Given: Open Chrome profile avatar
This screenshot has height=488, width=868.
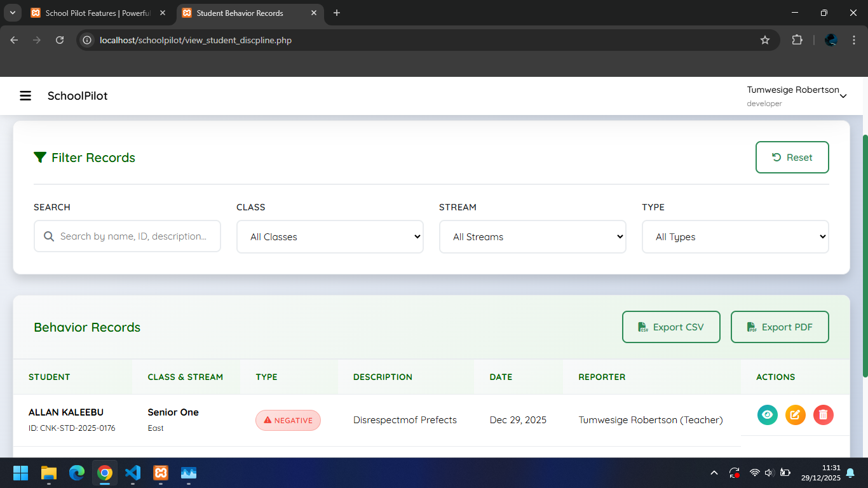Looking at the screenshot, I should tap(831, 40).
